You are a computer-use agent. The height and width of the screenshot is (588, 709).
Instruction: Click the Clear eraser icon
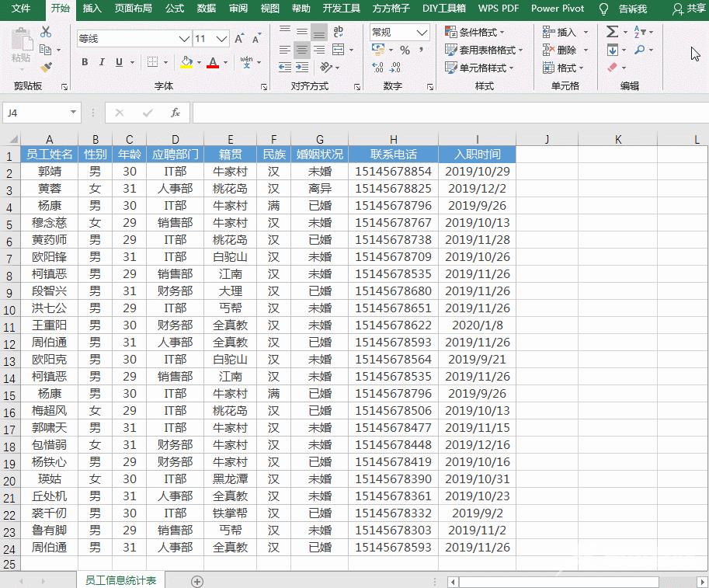613,67
